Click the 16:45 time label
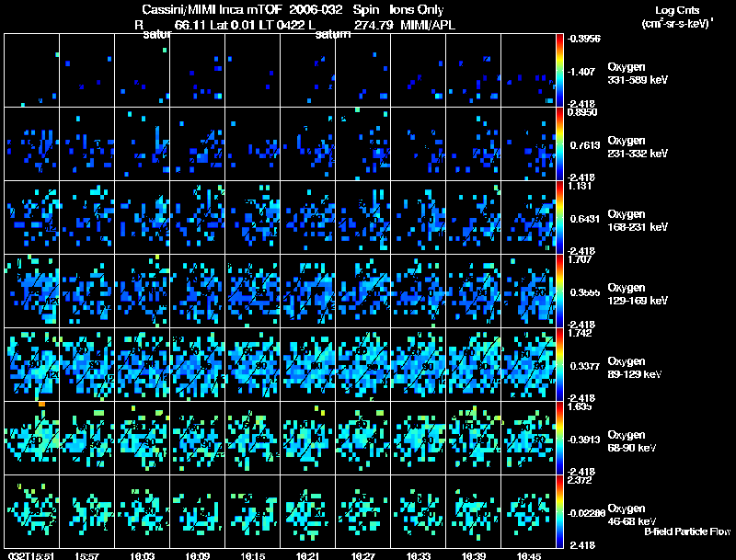This screenshot has height=560, width=736. click(528, 555)
